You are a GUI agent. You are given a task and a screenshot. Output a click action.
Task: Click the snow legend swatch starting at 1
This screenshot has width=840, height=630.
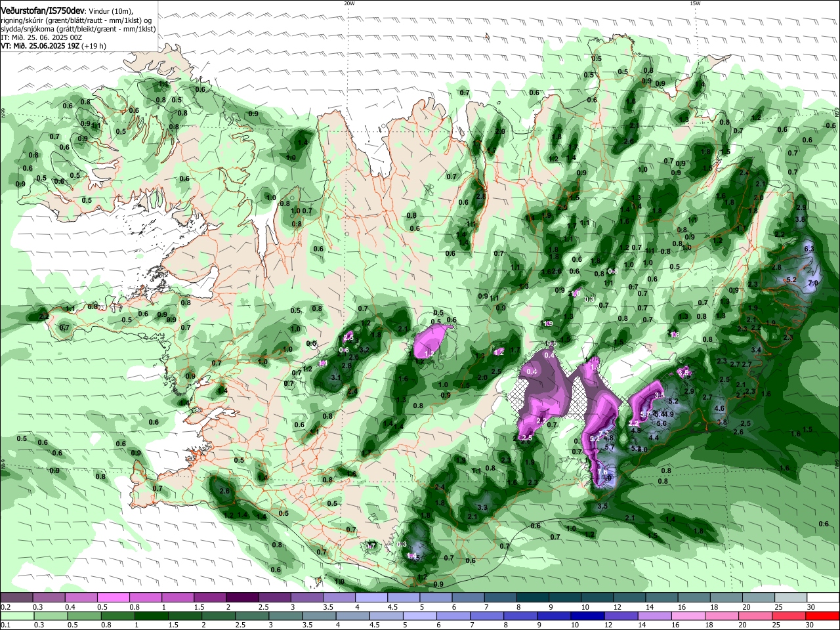coord(177,598)
